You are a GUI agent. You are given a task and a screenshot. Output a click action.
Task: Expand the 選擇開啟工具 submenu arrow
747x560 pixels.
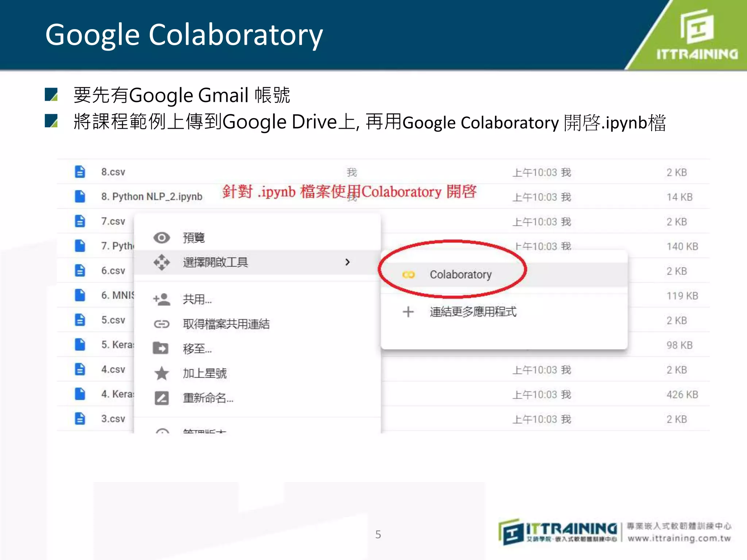pyautogui.click(x=347, y=262)
